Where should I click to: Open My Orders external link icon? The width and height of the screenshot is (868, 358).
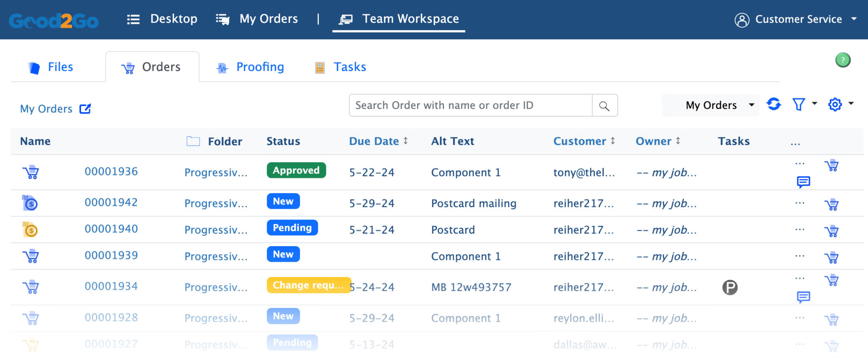coord(85,109)
